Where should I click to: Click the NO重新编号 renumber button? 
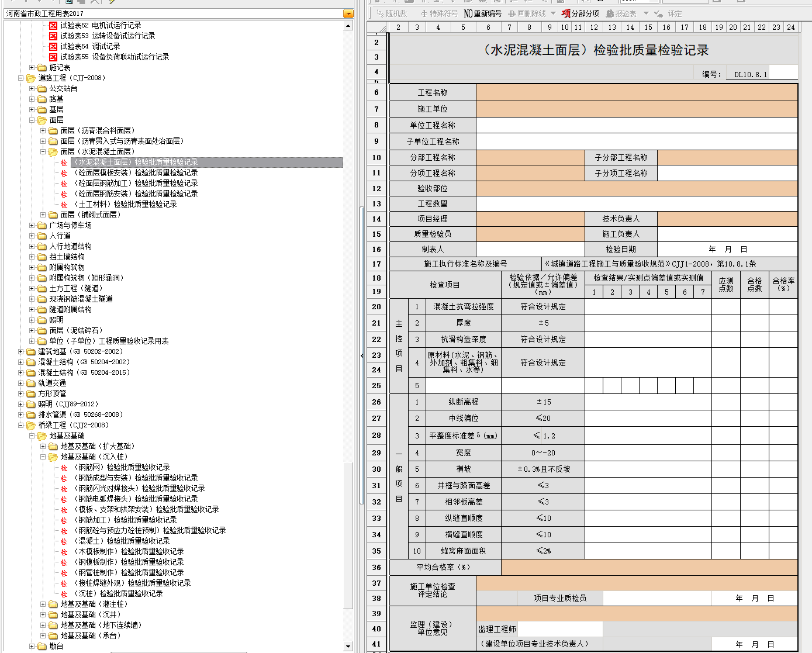pos(482,13)
